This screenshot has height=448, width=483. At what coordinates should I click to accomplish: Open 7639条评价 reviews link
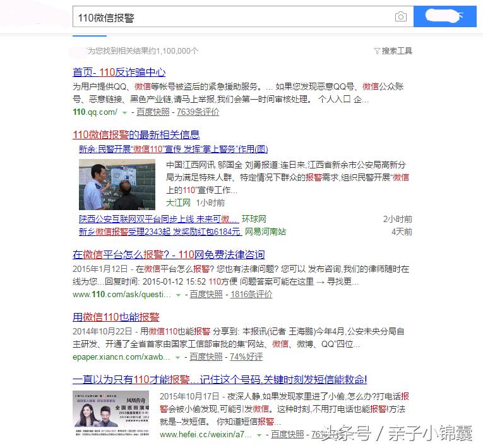[x=198, y=112]
